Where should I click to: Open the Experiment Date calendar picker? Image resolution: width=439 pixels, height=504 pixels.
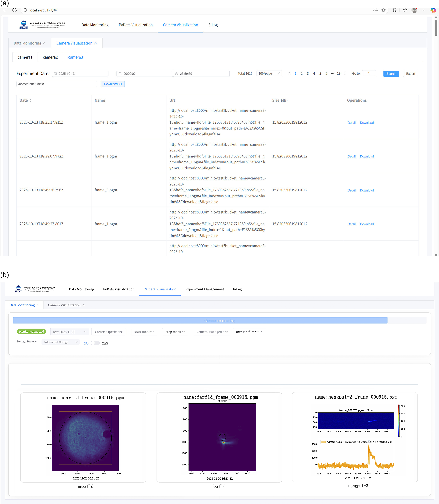(80, 74)
